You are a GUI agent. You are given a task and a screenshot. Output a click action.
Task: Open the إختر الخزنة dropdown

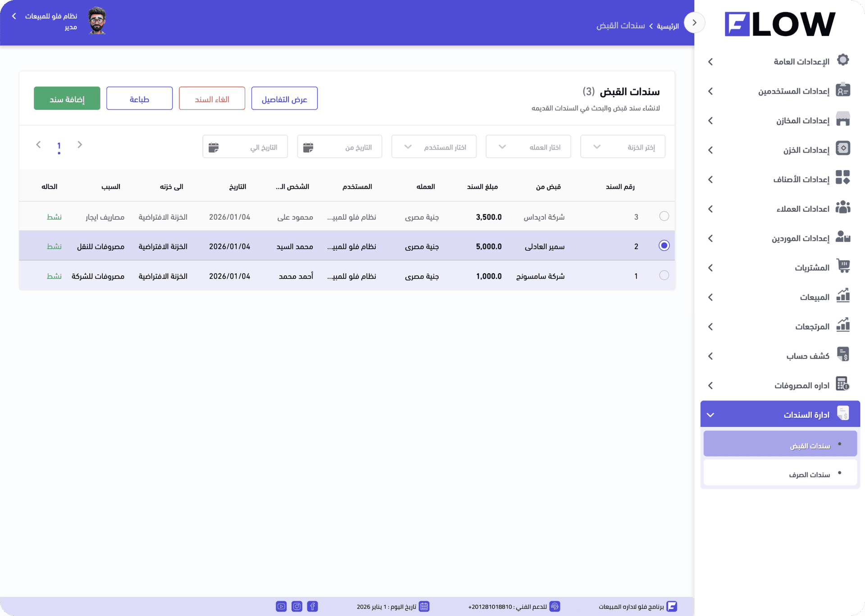(x=622, y=147)
